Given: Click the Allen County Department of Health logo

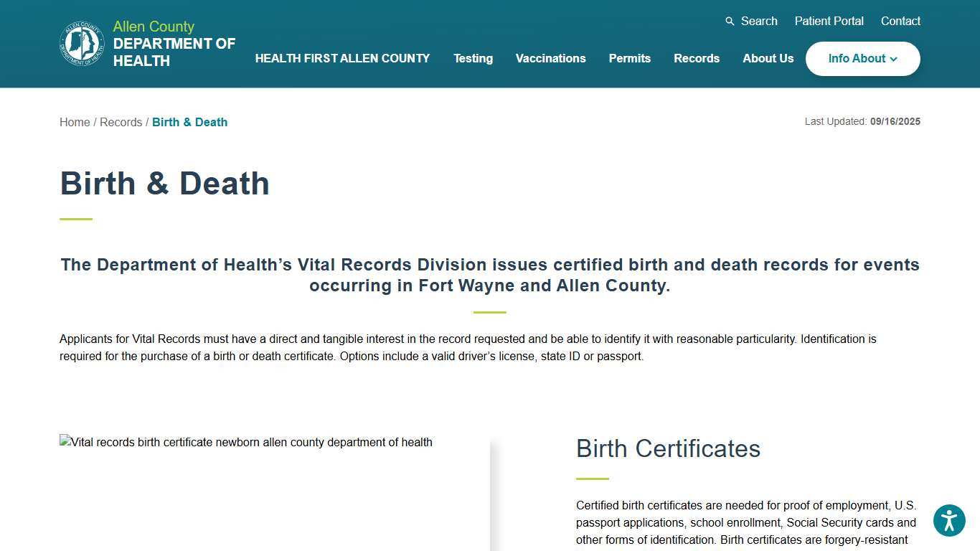Looking at the screenshot, I should 81,43.
